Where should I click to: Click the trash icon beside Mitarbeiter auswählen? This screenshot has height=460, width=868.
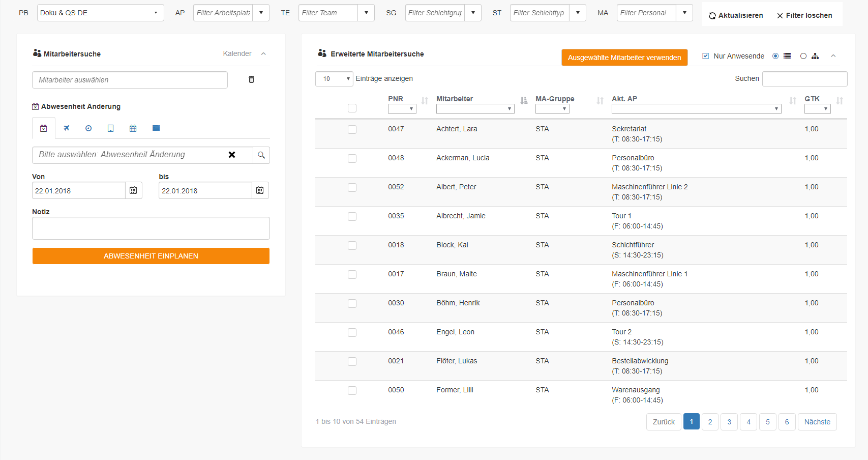tap(251, 79)
